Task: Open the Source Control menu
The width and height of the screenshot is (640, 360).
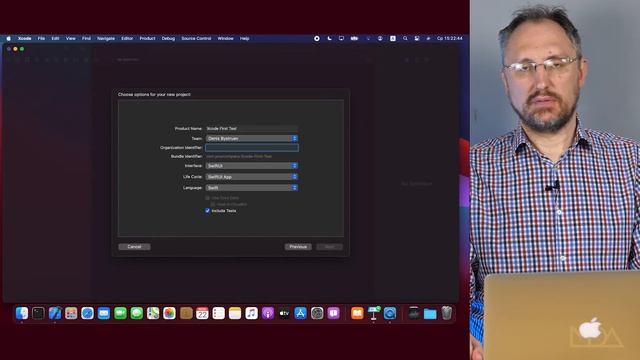Action: click(x=196, y=38)
